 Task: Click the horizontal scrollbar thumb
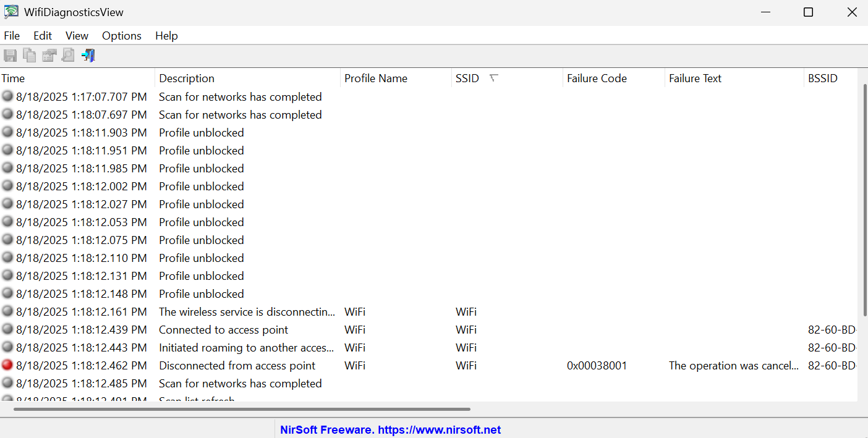pyautogui.click(x=241, y=409)
